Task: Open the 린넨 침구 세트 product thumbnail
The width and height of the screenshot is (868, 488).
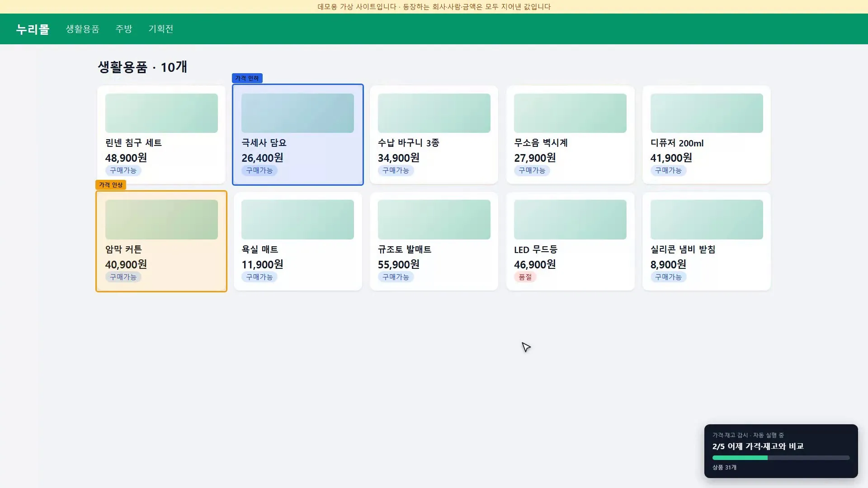Action: coord(161,113)
